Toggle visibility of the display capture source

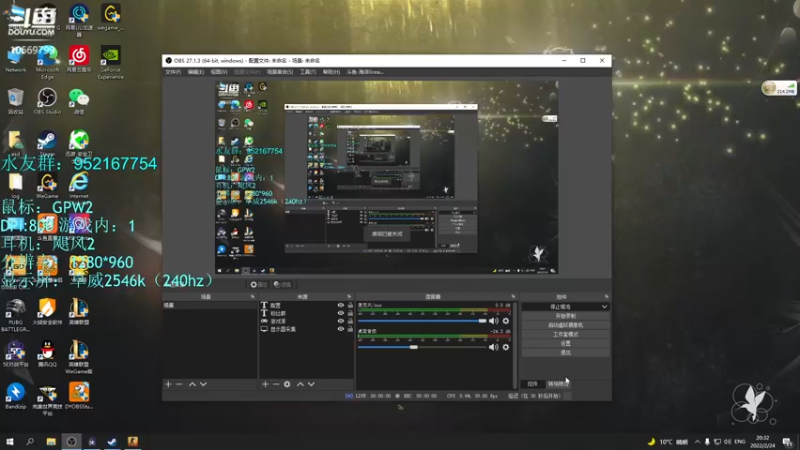(340, 329)
